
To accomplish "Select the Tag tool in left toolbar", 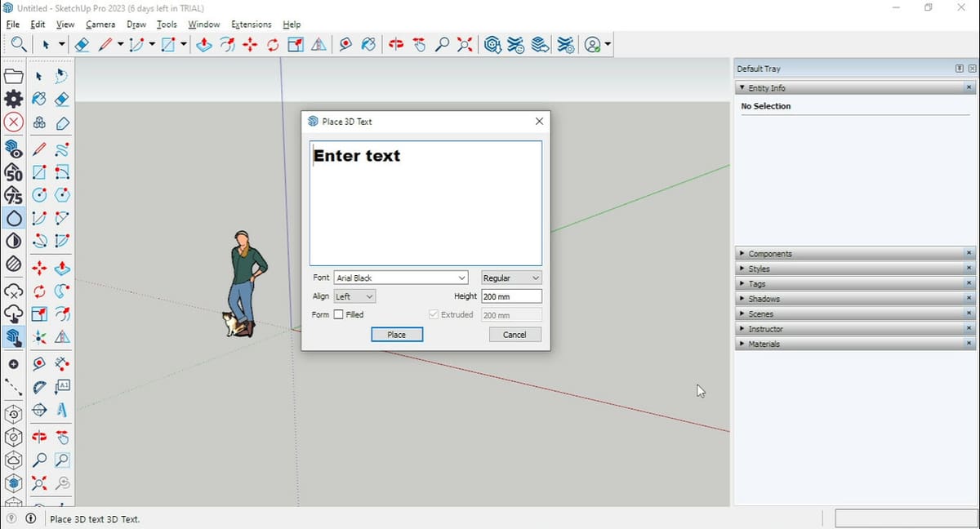I will (62, 124).
